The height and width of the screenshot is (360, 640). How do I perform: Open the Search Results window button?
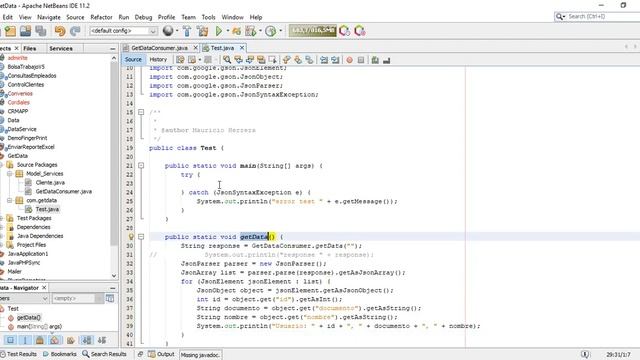104,354
